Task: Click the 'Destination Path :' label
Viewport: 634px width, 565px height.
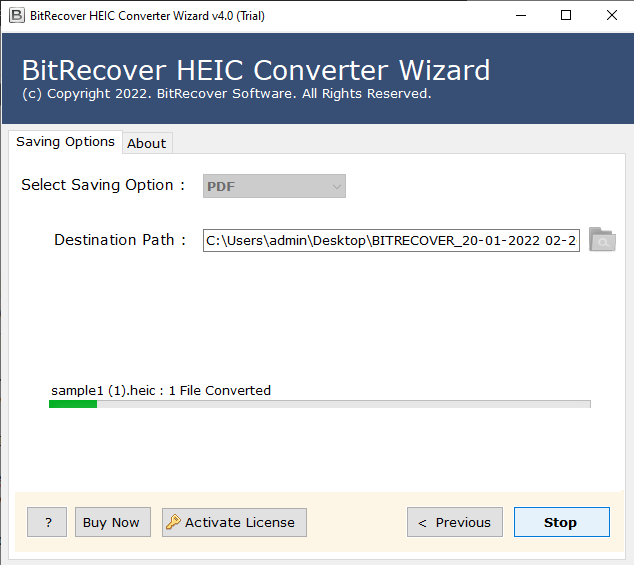Action: [120, 240]
